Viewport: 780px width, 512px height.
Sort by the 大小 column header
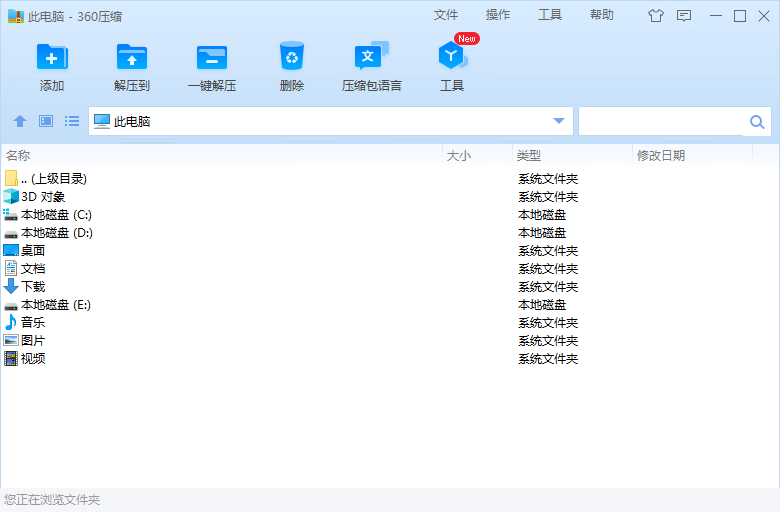(478, 156)
